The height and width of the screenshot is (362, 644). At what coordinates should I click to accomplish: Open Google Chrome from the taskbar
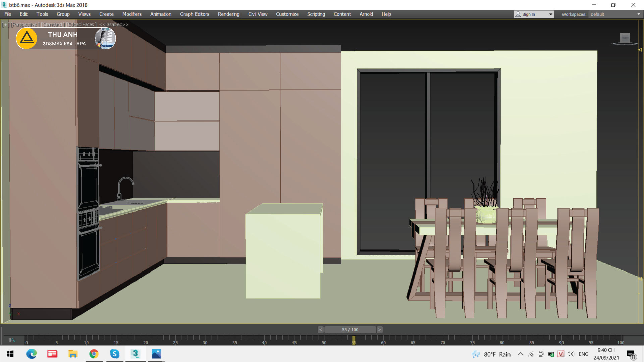[x=94, y=354]
